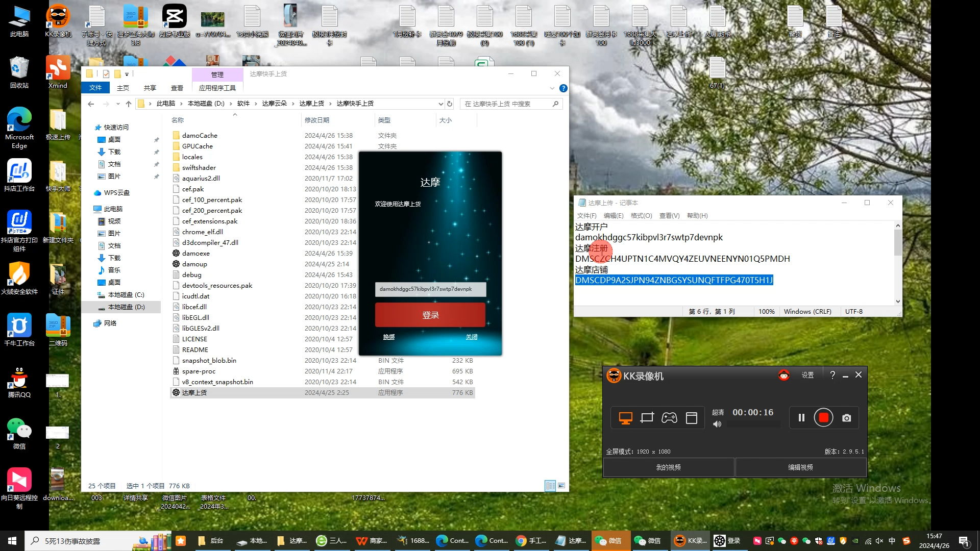Click the red 登录 login button

[430, 315]
